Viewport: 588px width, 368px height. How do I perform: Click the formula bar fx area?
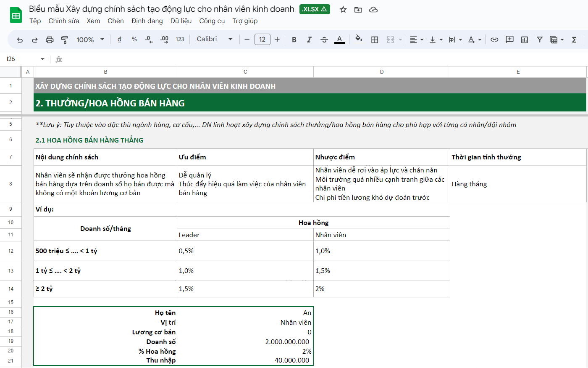pos(59,59)
